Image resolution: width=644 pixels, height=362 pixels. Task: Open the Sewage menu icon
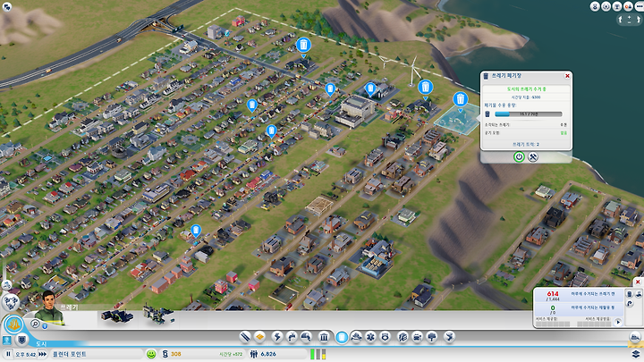(306, 337)
